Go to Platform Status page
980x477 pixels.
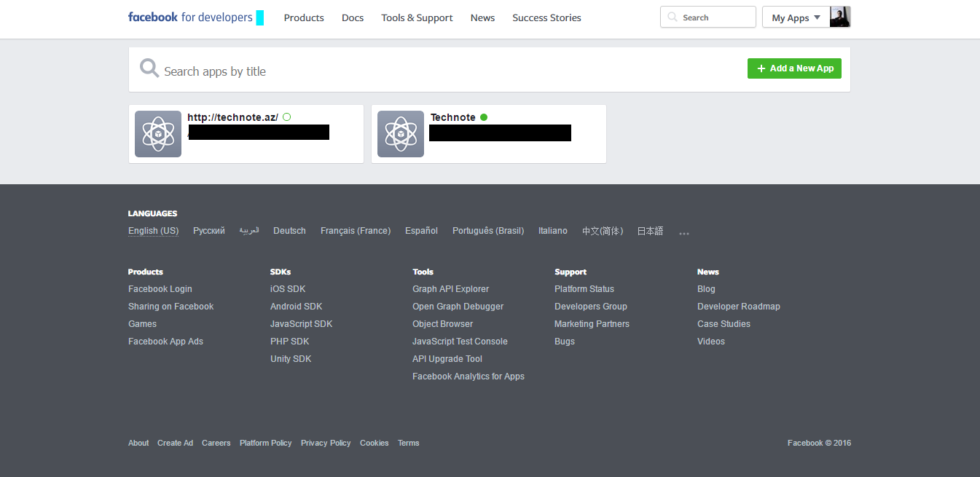(x=584, y=289)
